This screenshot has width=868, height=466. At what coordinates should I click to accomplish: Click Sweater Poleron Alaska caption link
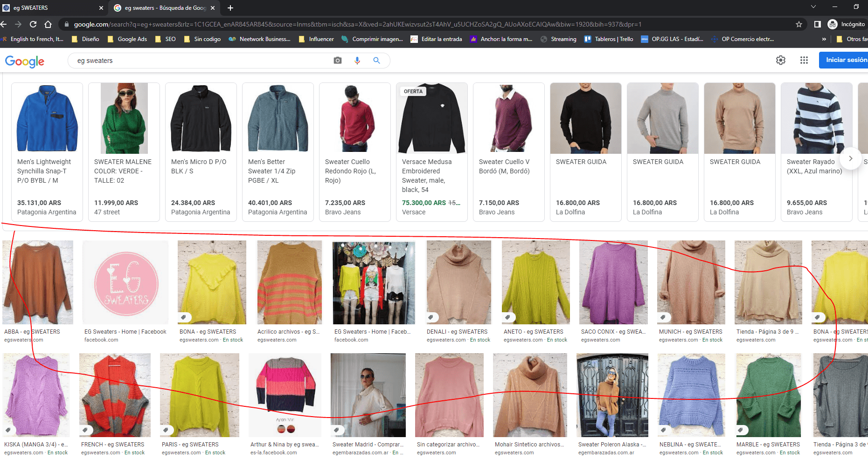(612, 445)
